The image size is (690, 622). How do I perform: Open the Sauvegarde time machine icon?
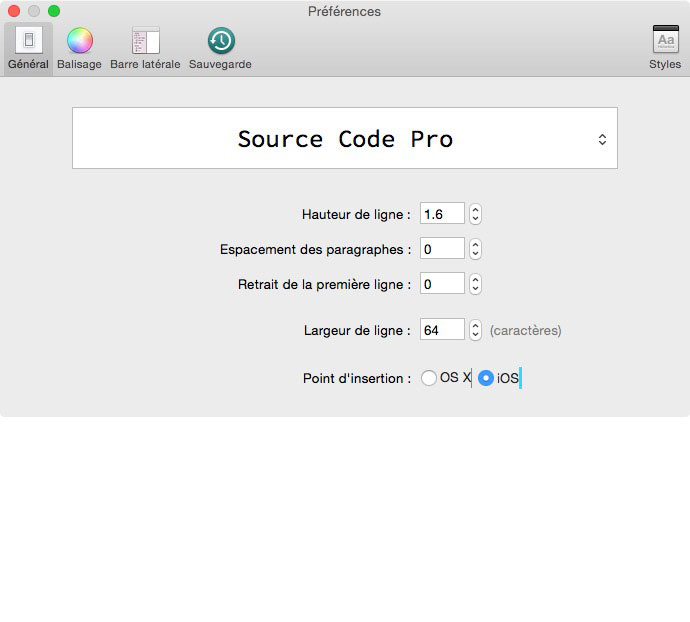click(x=221, y=40)
